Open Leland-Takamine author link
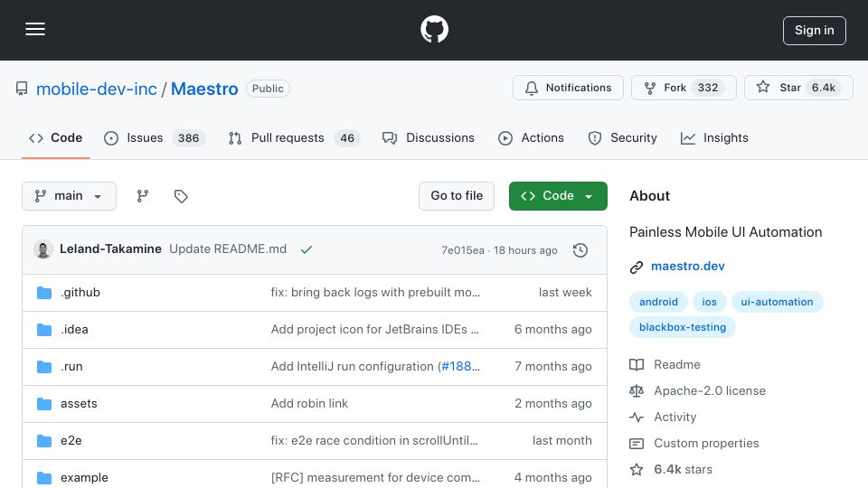Image resolution: width=868 pixels, height=488 pixels. tap(110, 249)
